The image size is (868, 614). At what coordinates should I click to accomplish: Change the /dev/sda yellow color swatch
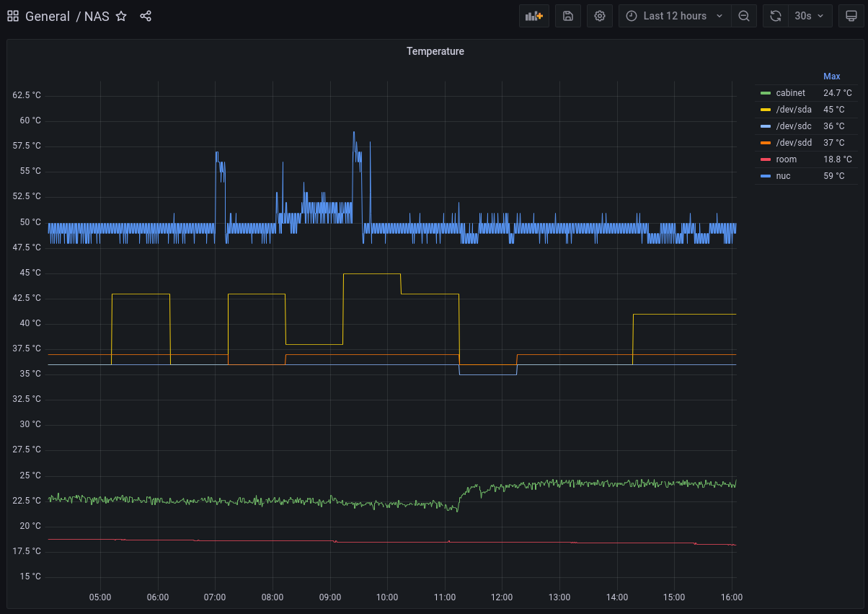click(766, 110)
